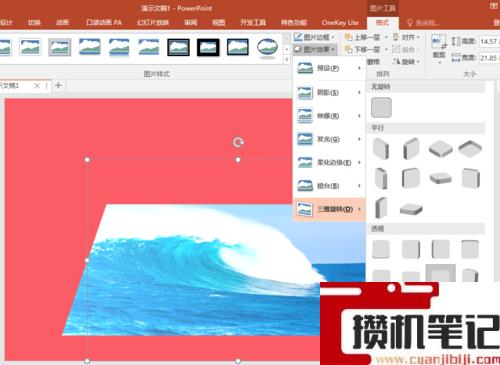Select the 格式 (Format) tab
Image resolution: width=500 pixels, height=365 pixels.
(382, 23)
